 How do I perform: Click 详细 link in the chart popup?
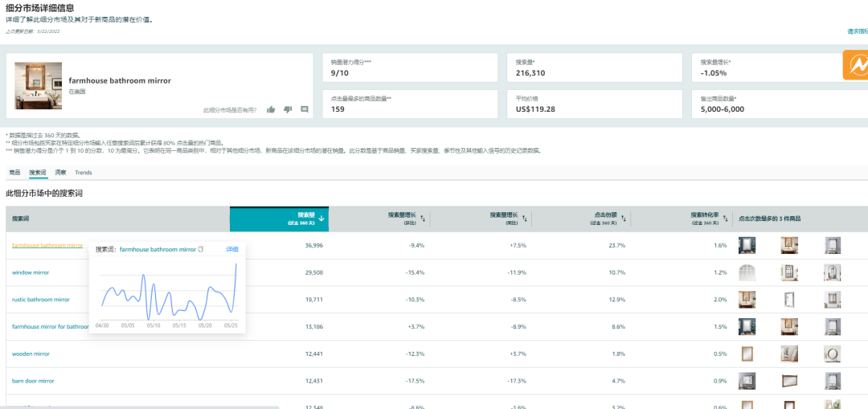[x=231, y=250]
